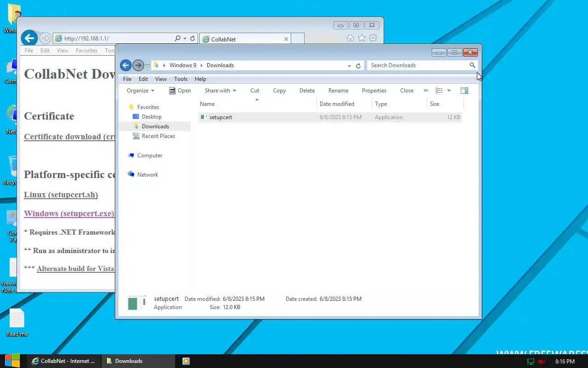Show more toolbar commands chevron
The width and height of the screenshot is (588, 368).
425,91
